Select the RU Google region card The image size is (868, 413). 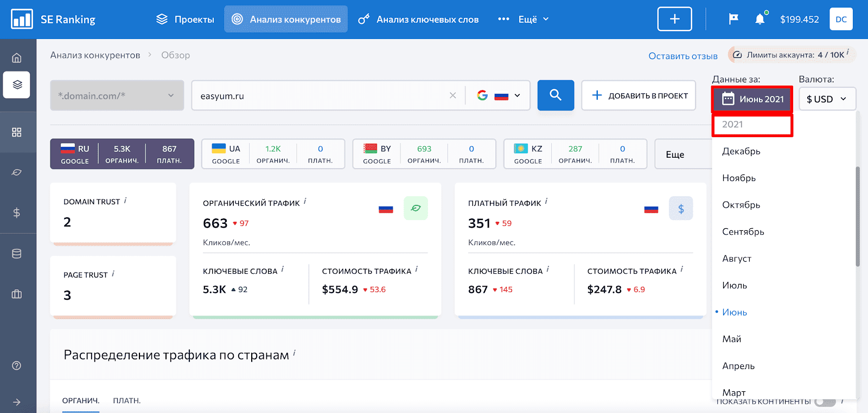[x=122, y=154]
